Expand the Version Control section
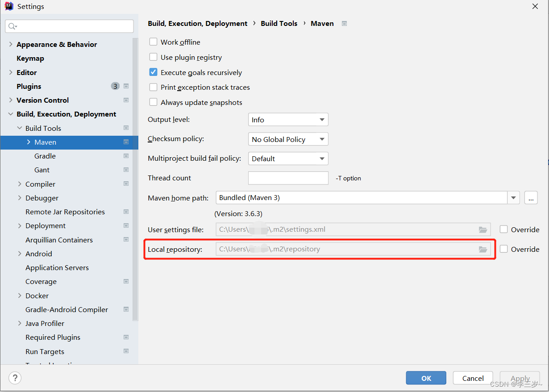The width and height of the screenshot is (549, 392). point(11,100)
